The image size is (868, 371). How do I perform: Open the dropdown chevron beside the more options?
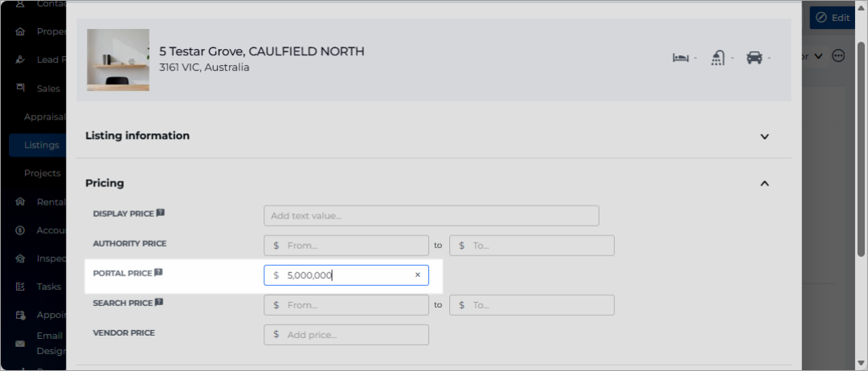click(x=819, y=56)
